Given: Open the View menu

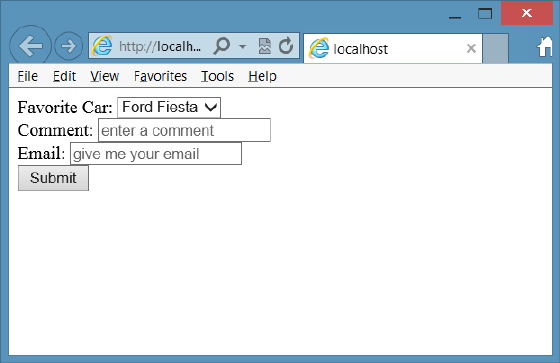Looking at the screenshot, I should (104, 76).
